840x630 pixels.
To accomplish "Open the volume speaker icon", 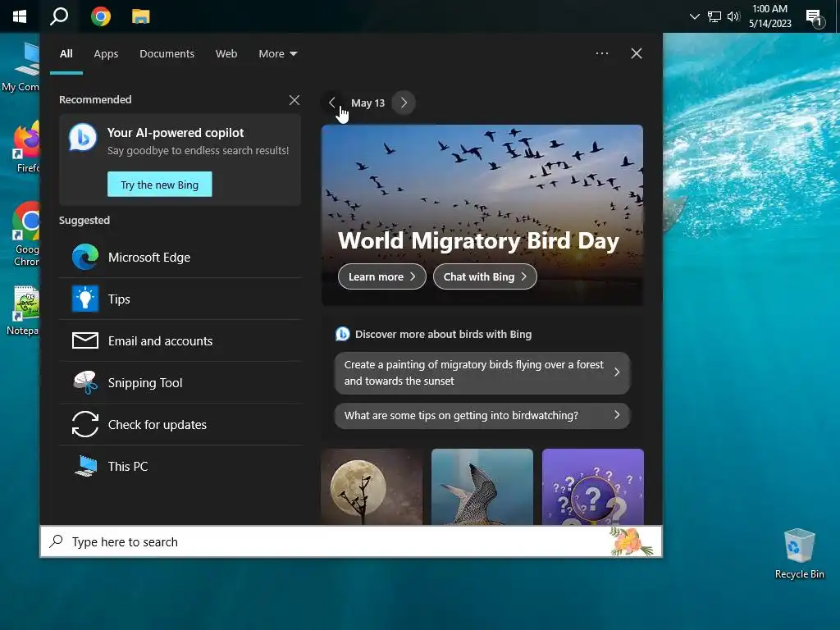I will click(733, 16).
